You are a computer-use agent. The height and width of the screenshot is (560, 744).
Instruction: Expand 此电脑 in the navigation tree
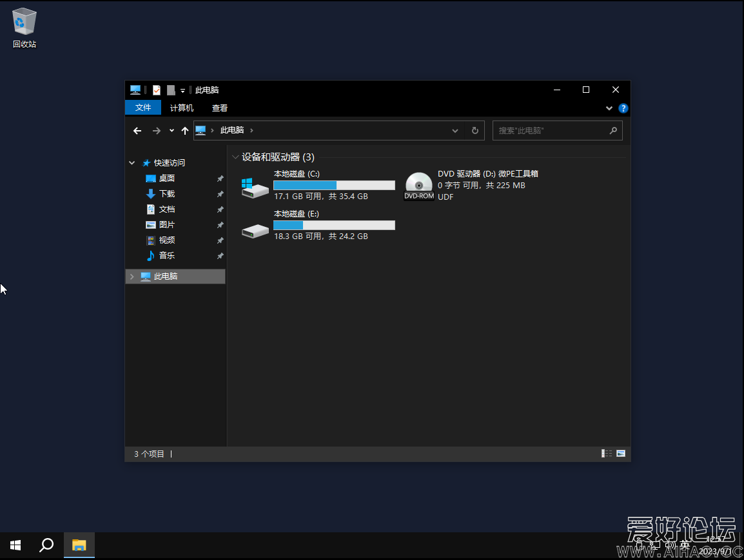coord(132,276)
